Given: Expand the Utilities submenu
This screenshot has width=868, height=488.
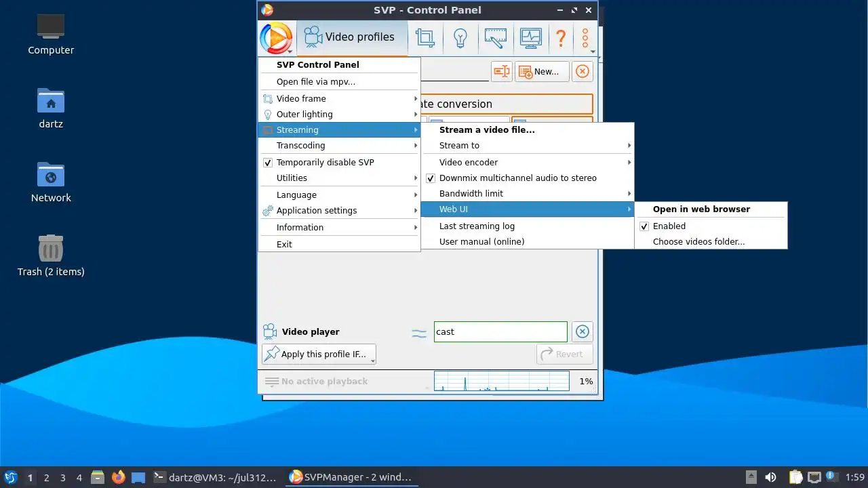Looking at the screenshot, I should 339,178.
